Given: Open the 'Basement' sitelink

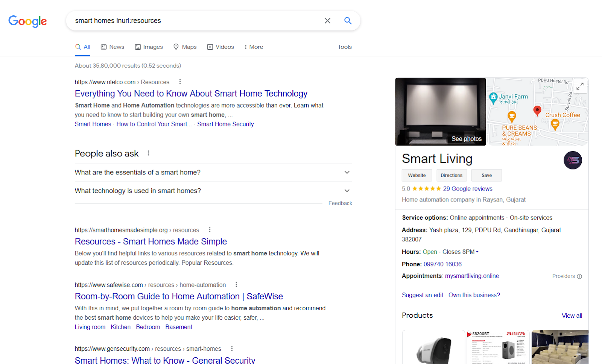Looking at the screenshot, I should (179, 327).
